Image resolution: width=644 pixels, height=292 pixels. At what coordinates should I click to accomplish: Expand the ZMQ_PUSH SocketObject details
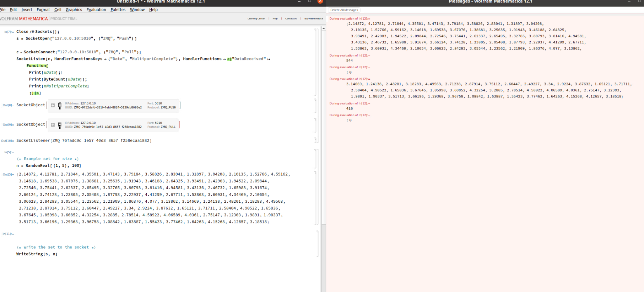[53, 105]
